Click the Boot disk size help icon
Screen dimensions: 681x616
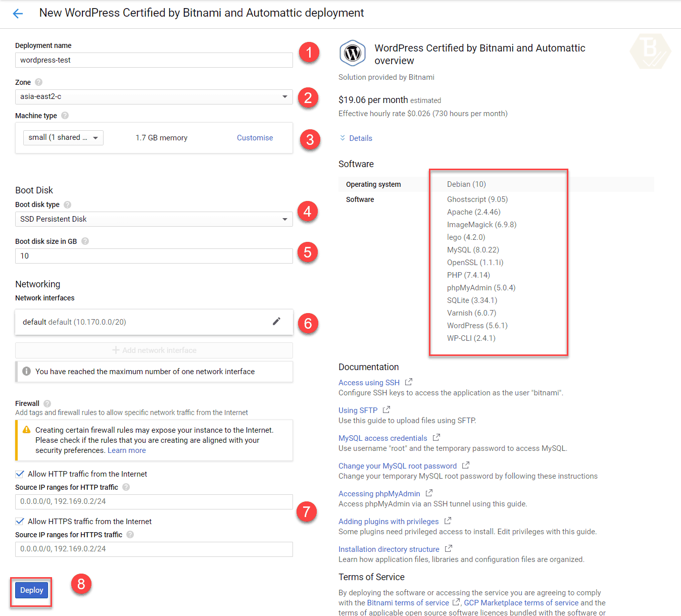85,241
